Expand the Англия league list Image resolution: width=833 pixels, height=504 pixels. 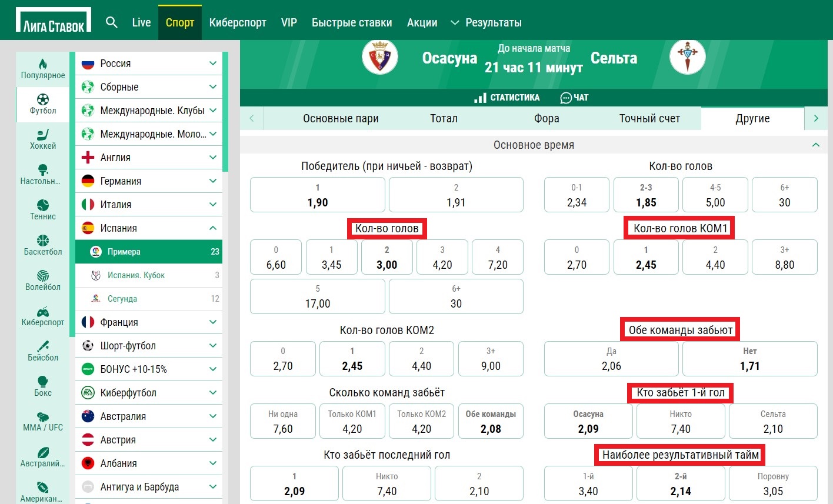point(212,158)
